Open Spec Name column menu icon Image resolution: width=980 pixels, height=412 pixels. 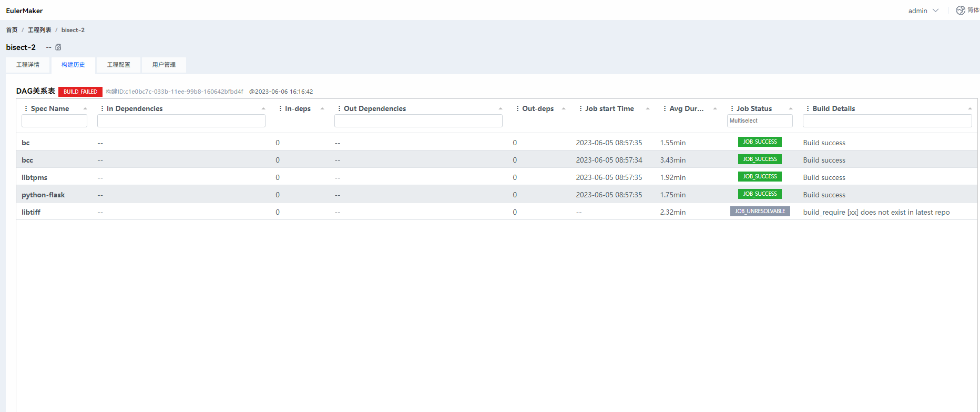(26, 108)
